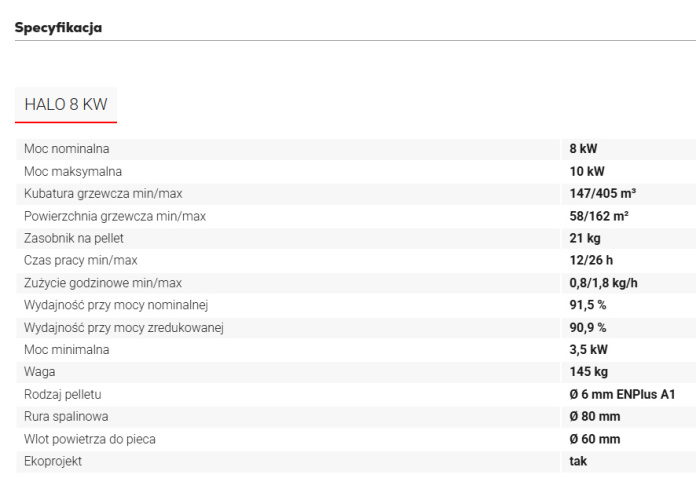Click the 58/162 m² value
Viewport: 696px width, 500px height.
click(x=599, y=216)
